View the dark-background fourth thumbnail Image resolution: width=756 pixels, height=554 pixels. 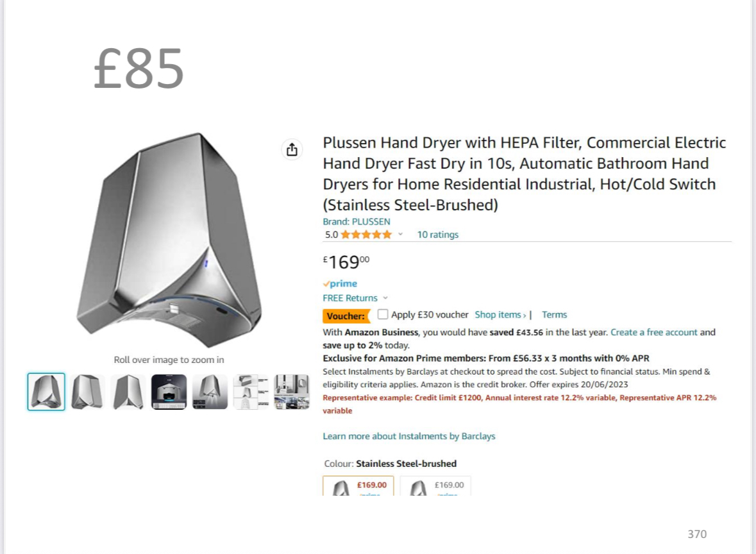(x=169, y=392)
